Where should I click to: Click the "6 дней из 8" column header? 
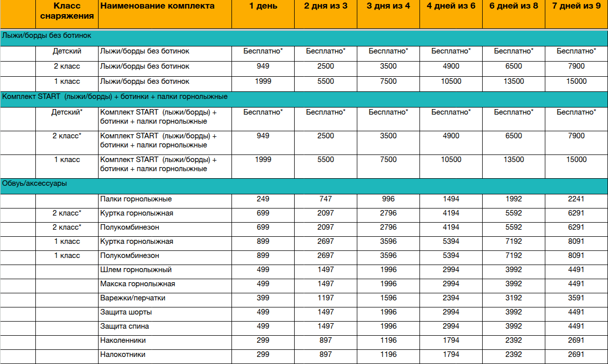tap(513, 7)
